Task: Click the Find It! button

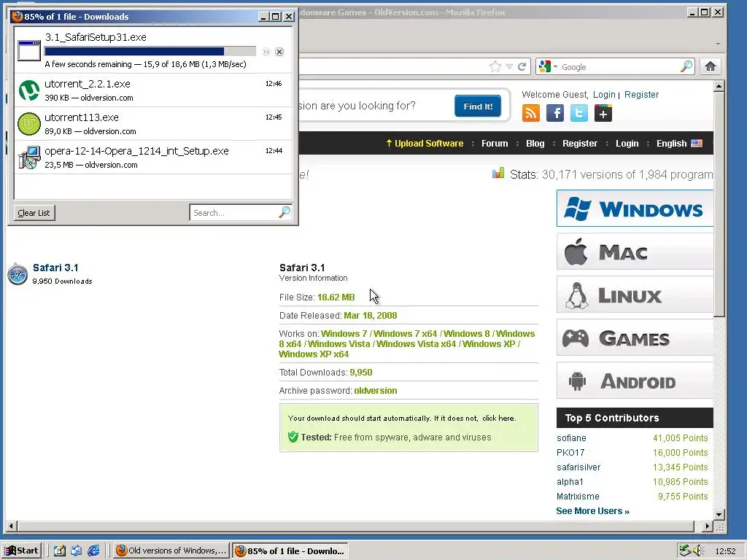Action: click(478, 106)
